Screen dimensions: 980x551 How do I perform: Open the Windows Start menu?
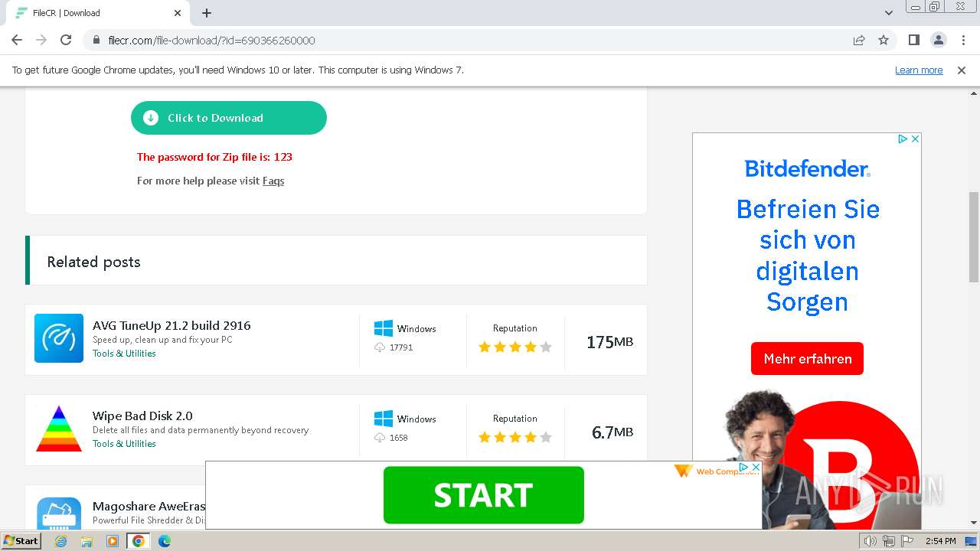pos(21,540)
